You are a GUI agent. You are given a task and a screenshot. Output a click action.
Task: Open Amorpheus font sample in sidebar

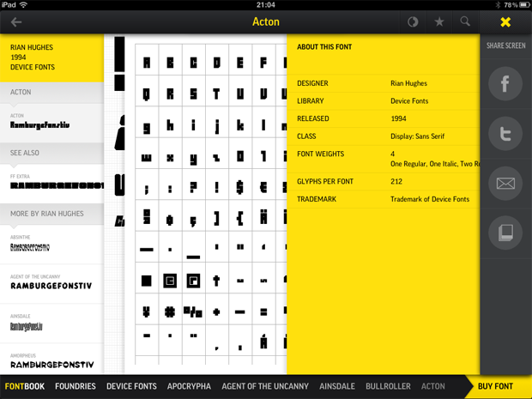[51, 359]
